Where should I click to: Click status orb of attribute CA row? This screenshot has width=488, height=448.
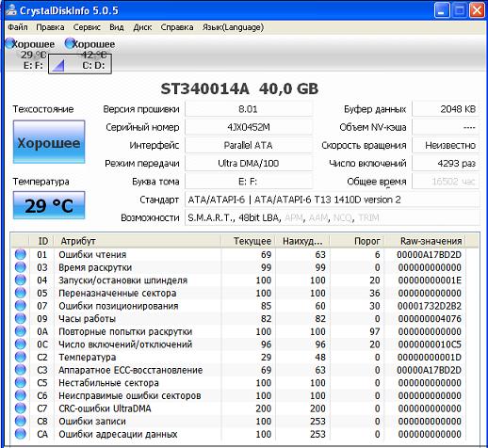pos(21,434)
